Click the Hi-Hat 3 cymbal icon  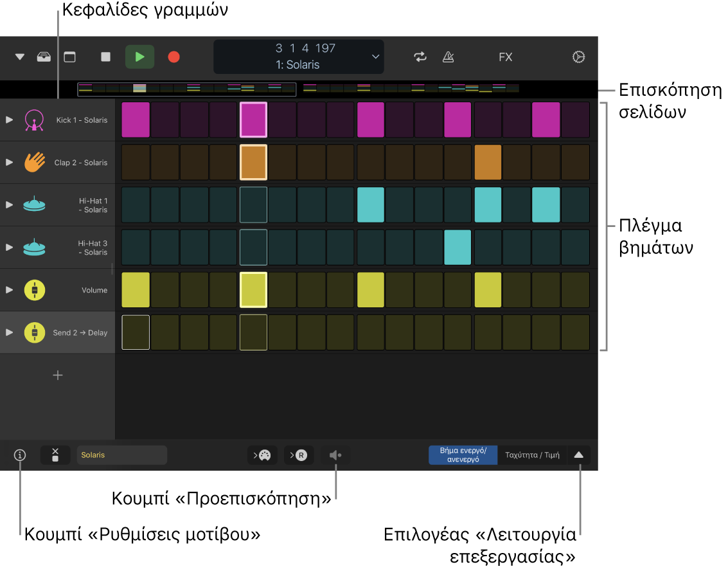pos(34,247)
